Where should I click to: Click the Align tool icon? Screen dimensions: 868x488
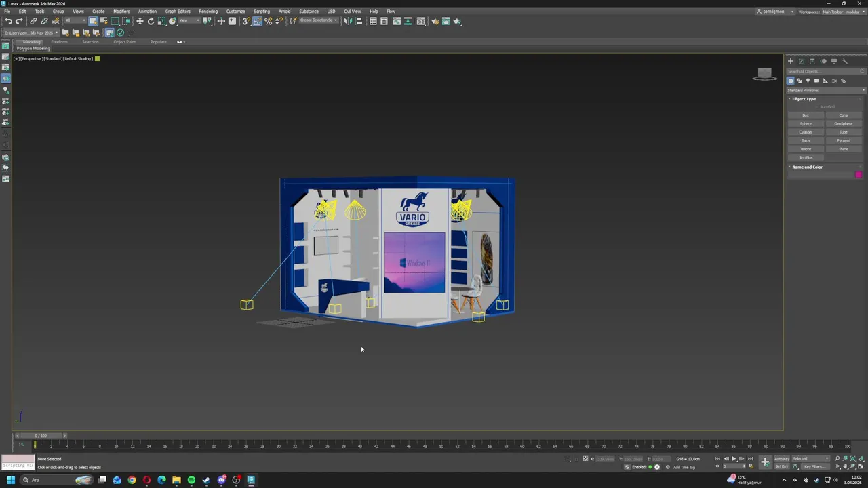point(359,21)
